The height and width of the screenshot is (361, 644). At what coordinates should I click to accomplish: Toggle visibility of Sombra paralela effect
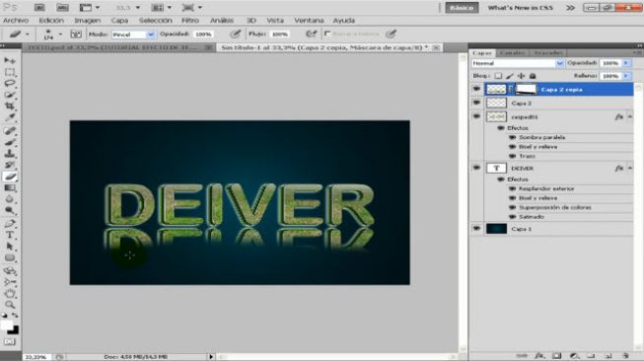(512, 137)
